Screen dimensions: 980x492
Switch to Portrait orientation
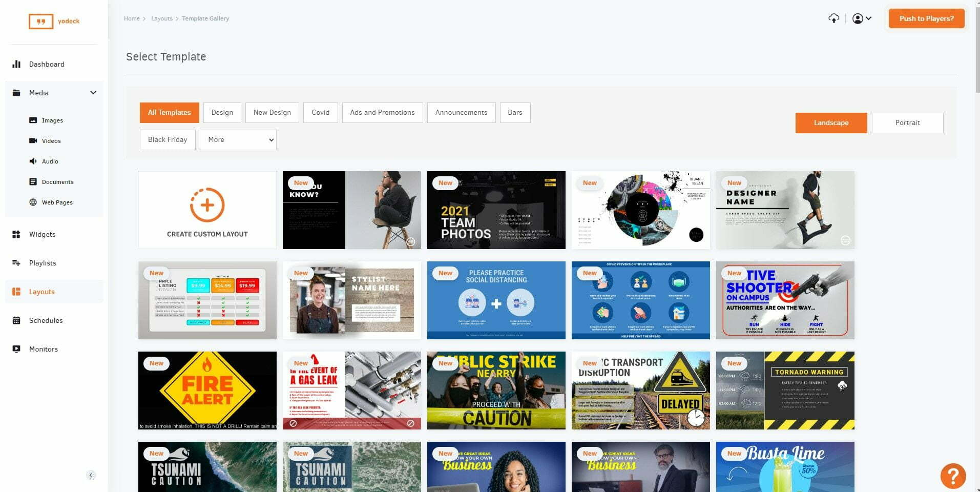tap(907, 123)
